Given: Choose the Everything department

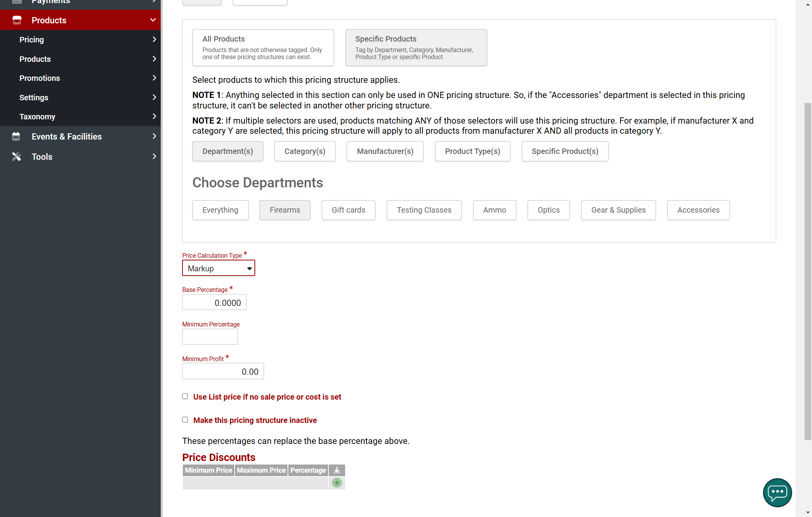Looking at the screenshot, I should pos(220,210).
